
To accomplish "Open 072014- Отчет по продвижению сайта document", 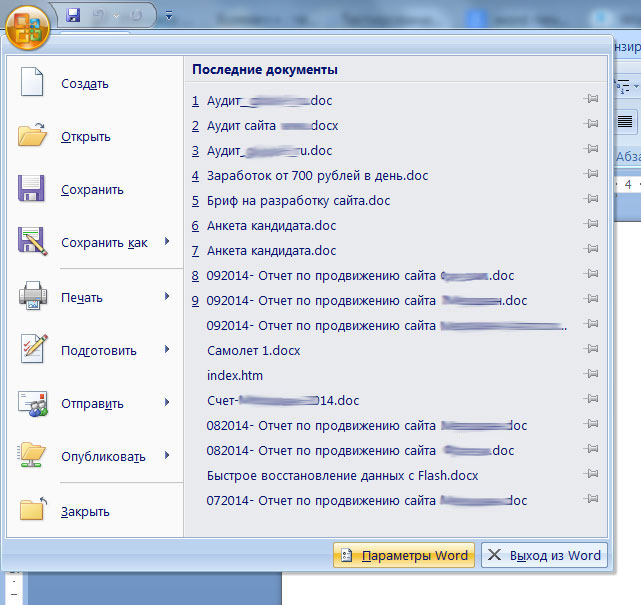I will [367, 500].
